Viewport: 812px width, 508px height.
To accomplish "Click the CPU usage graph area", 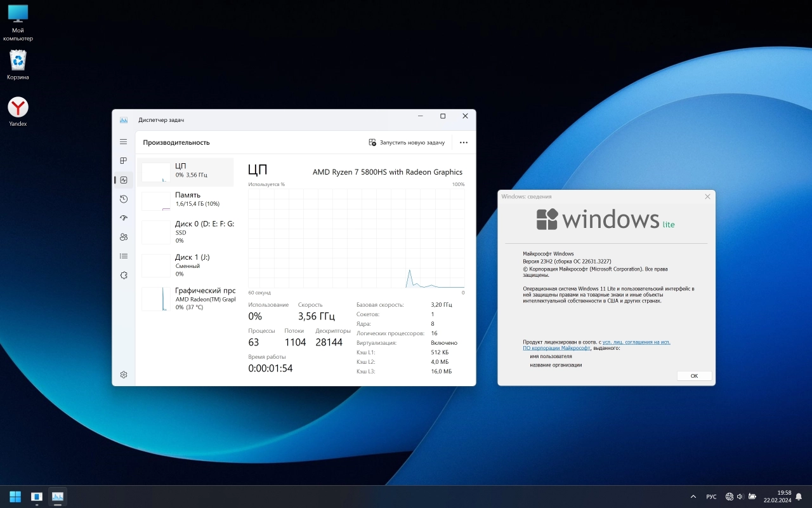I will (x=357, y=237).
